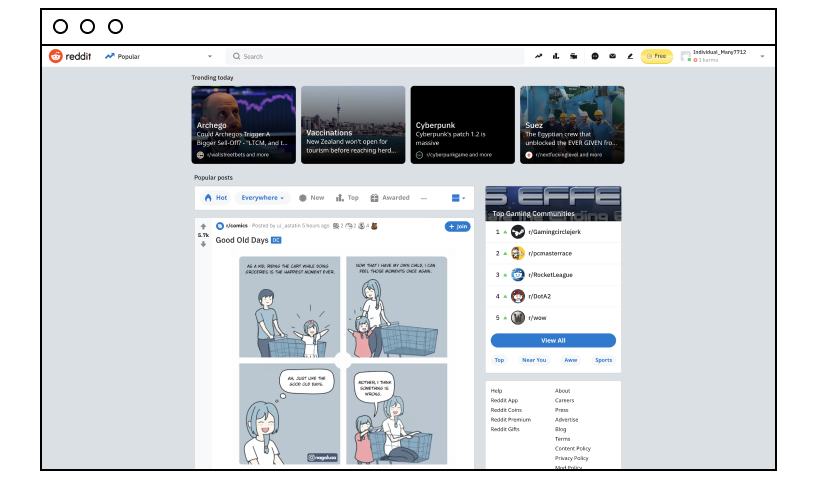Click the r/pcmasterrace community avatar
The width and height of the screenshot is (818, 479).
(518, 253)
